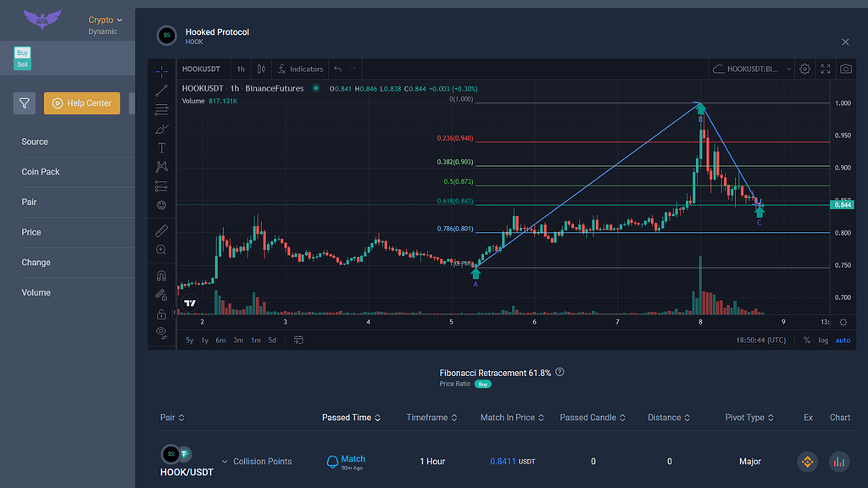Viewport: 868px width, 488px height.
Task: Take a snapshot with the camera icon
Action: click(845, 69)
